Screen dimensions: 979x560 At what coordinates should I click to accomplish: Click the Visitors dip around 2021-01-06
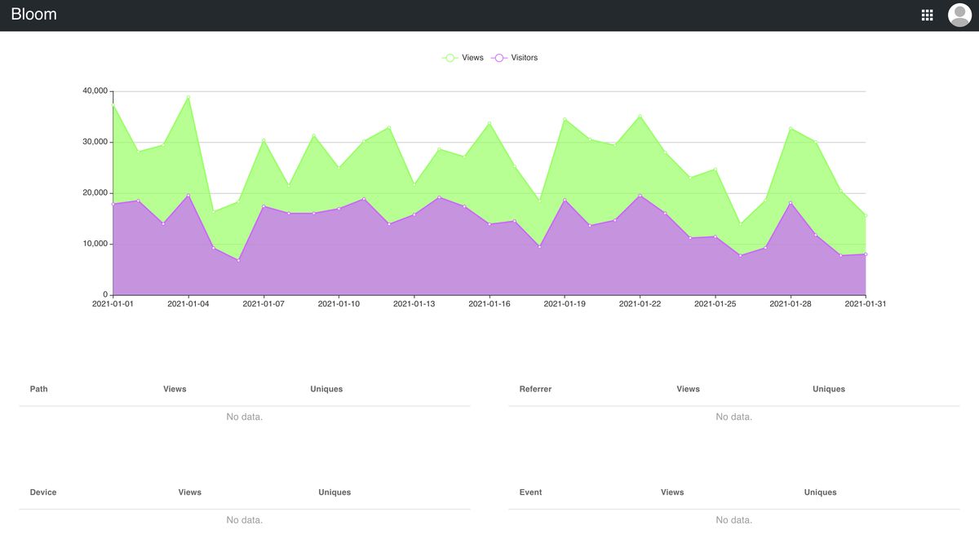click(237, 259)
